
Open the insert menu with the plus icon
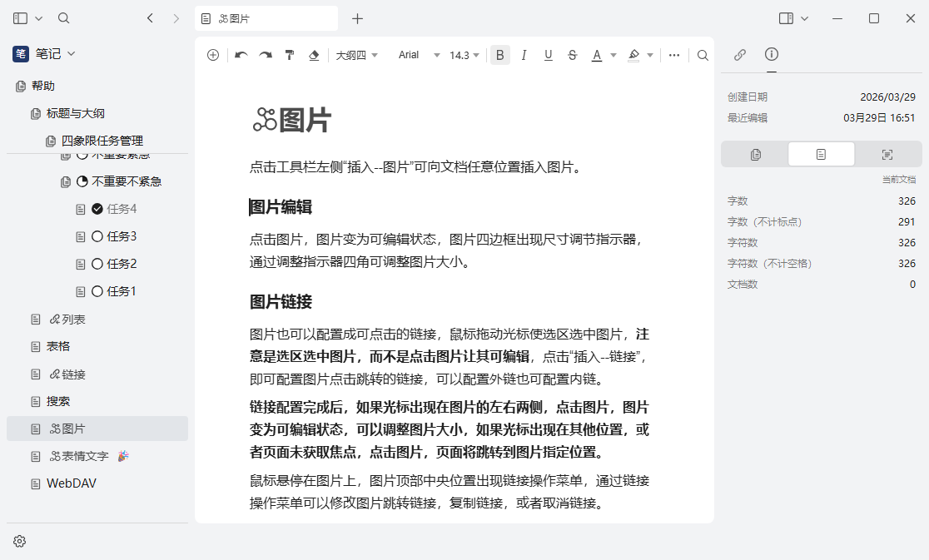click(x=212, y=54)
